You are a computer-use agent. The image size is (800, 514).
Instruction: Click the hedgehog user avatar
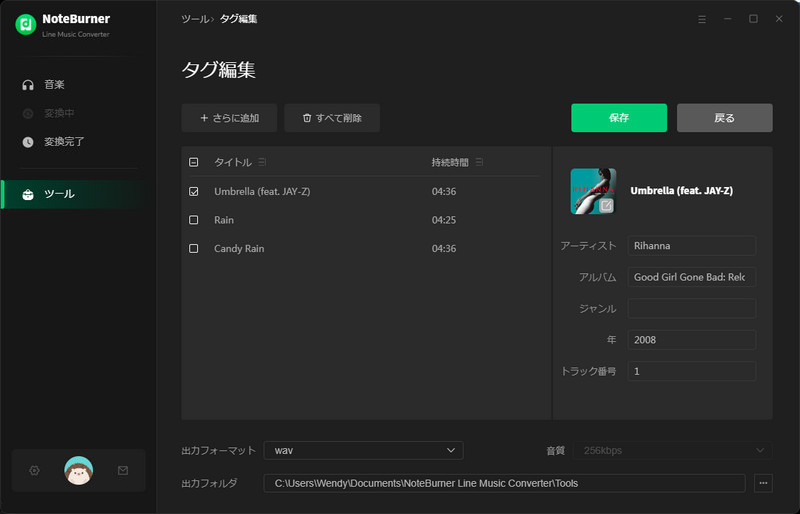(79, 470)
